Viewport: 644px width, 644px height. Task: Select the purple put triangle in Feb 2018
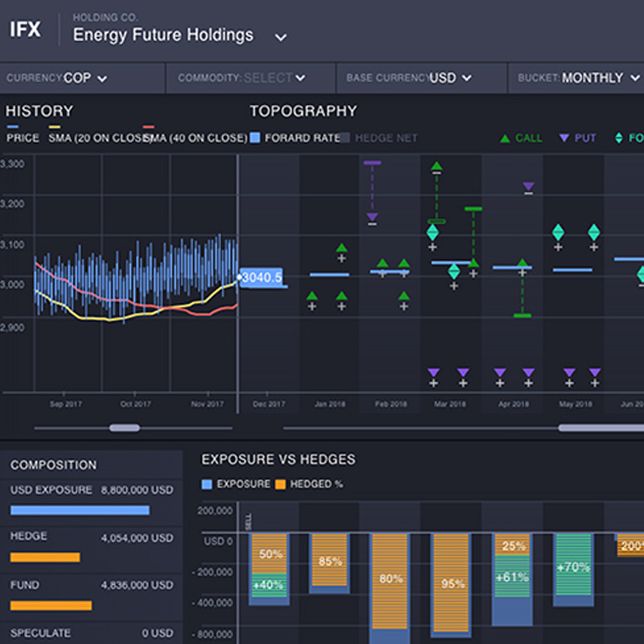coord(372,218)
